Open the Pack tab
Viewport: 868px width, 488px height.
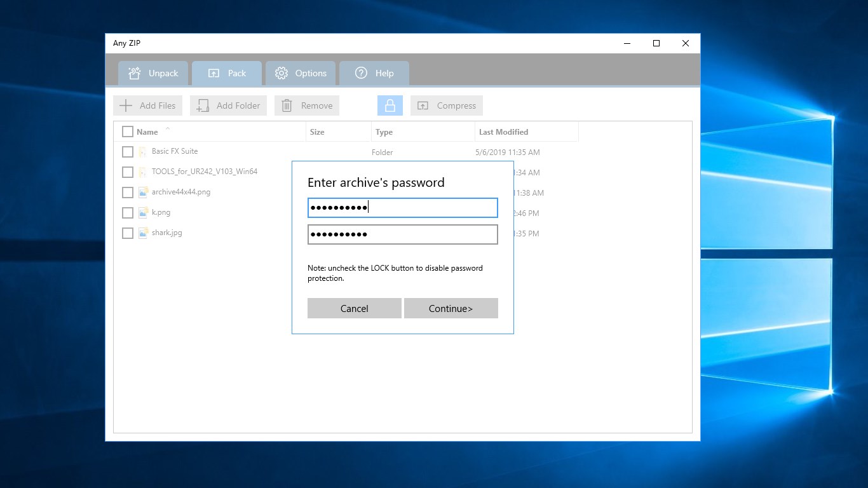coord(227,73)
